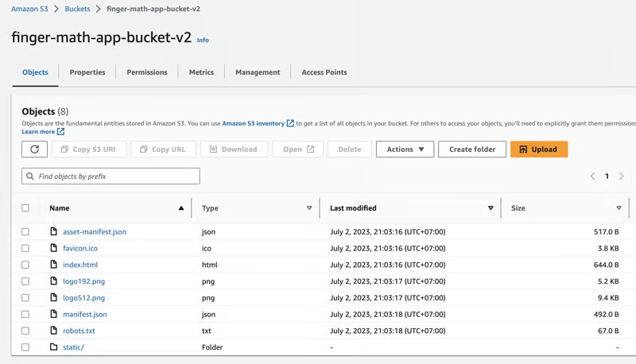Click the file icon next to asset-manifest.json
Viewport: 636px width, 364px height.
[53, 231]
